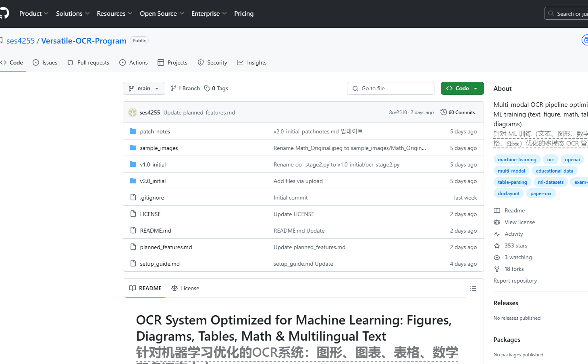Click inside the Go to file search field

pos(390,88)
